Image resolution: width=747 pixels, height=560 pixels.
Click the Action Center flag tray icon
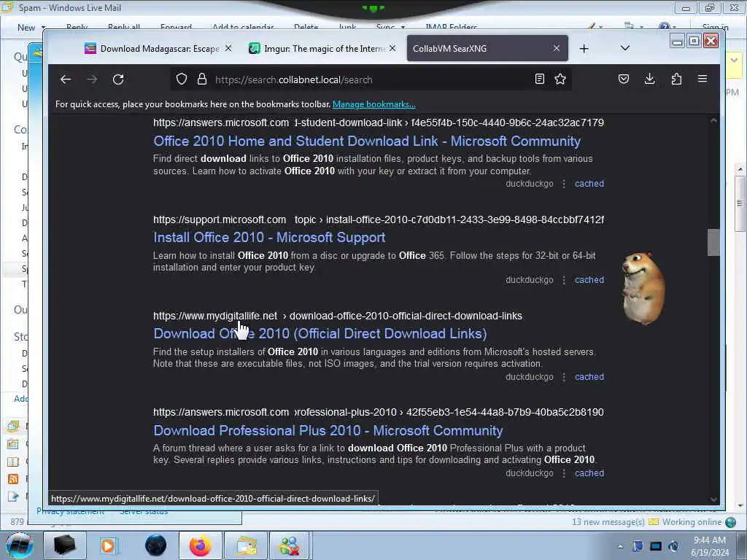(638, 546)
